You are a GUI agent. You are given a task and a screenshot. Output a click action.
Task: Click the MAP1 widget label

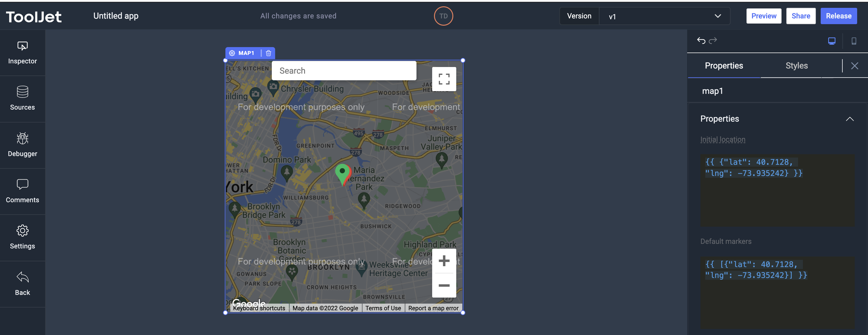pyautogui.click(x=246, y=53)
